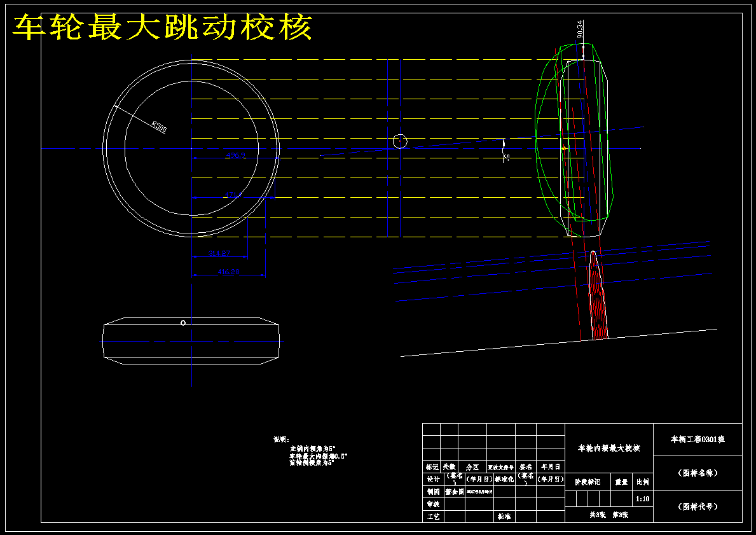Select note line 主销内倾角为5°
Viewport: 756px width, 535px height.
coord(312,448)
